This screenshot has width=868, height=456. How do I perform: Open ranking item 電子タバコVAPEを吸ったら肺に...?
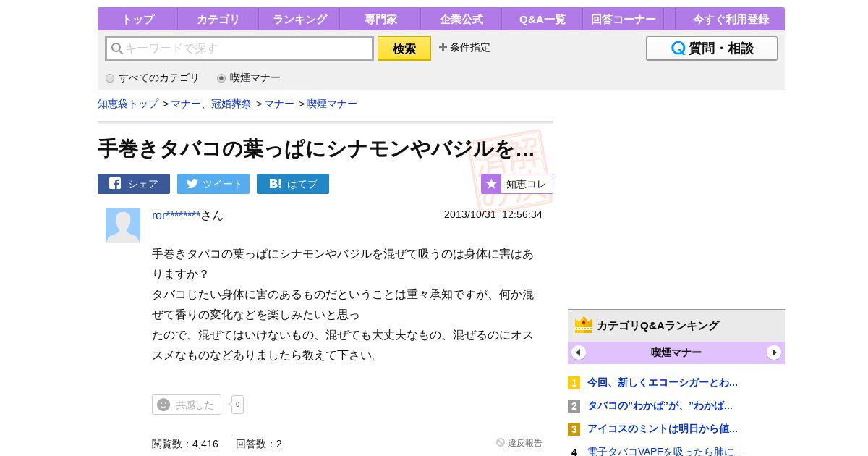[665, 450]
